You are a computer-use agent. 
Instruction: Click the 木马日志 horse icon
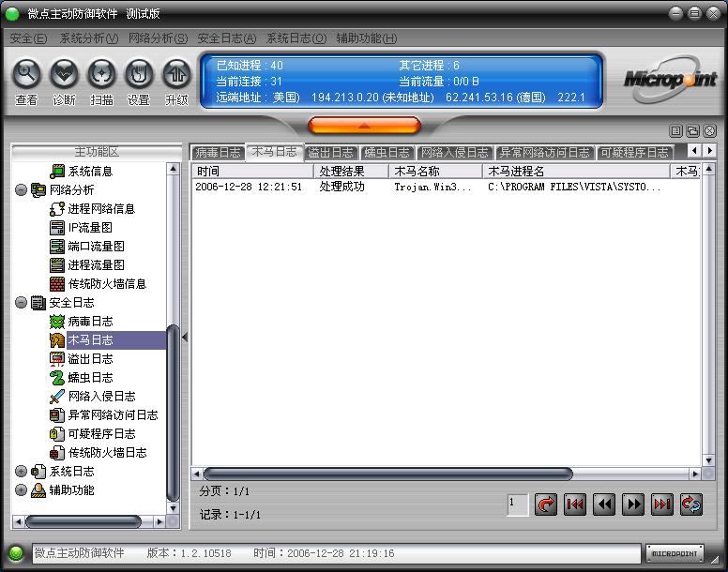click(x=57, y=340)
